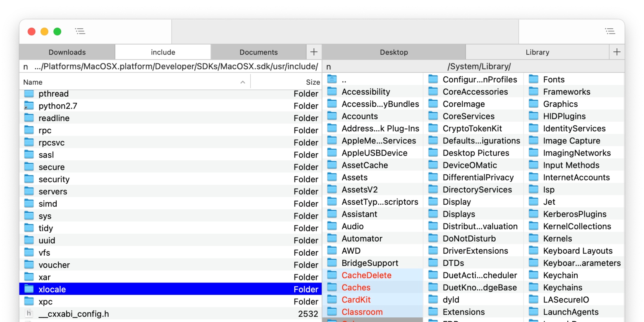
Task: Select the sasl folder icon
Action: pyautogui.click(x=29, y=154)
